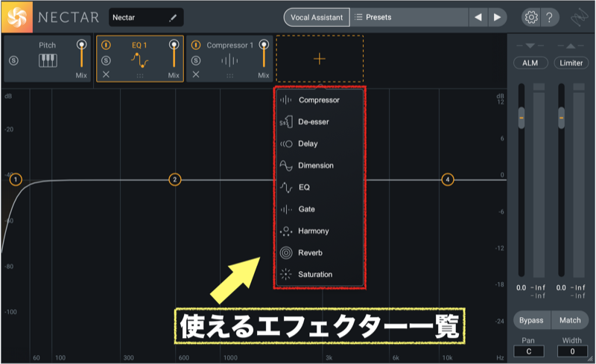Image resolution: width=596 pixels, height=364 pixels.
Task: Choose Reverb from the module list
Action: [320, 252]
